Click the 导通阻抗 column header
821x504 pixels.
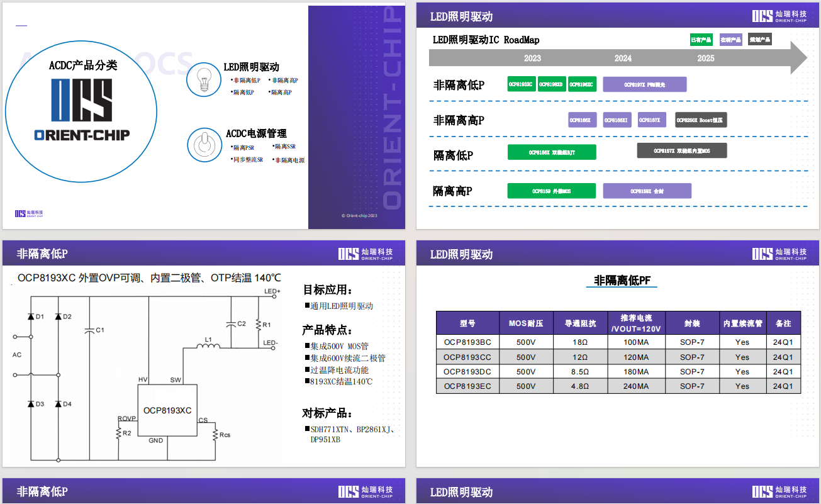(580, 323)
